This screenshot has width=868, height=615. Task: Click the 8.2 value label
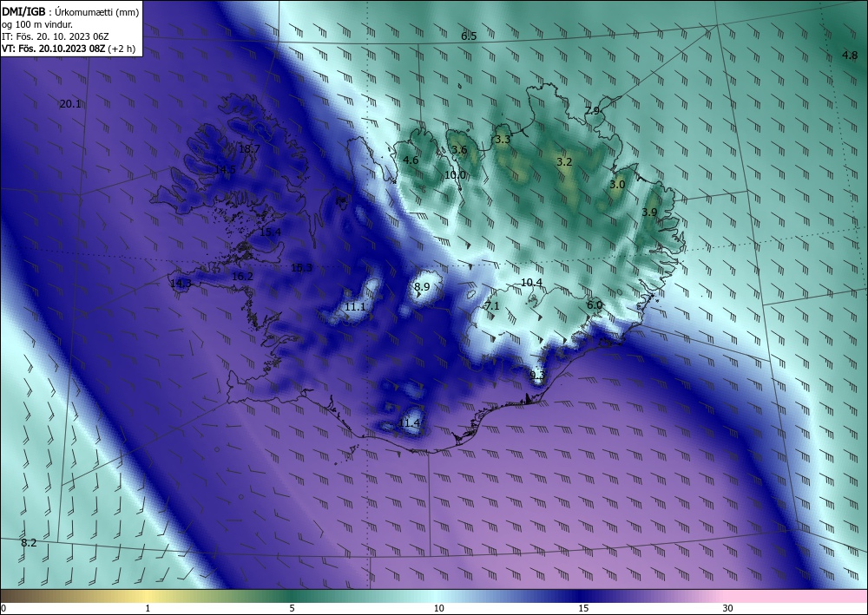[x=29, y=543]
